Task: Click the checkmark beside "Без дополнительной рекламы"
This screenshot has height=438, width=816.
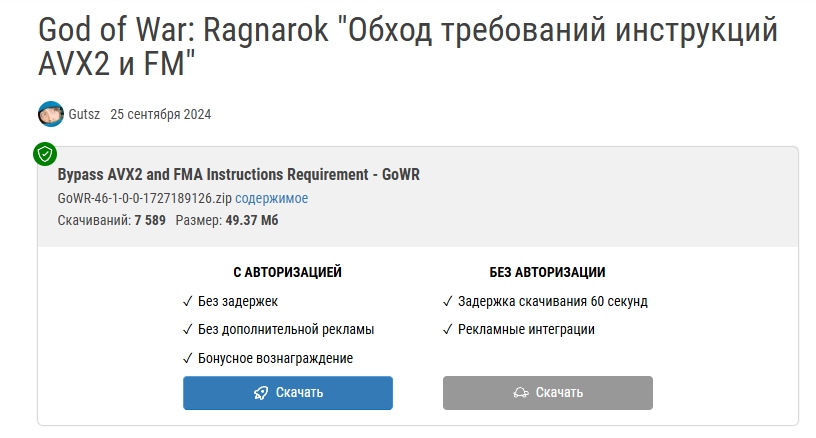Action: point(188,329)
